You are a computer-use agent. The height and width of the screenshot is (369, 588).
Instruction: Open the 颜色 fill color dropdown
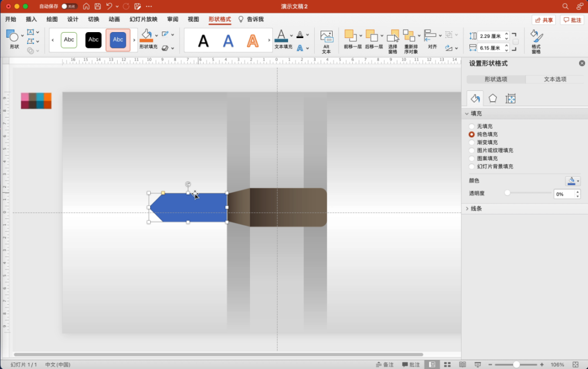click(x=573, y=181)
